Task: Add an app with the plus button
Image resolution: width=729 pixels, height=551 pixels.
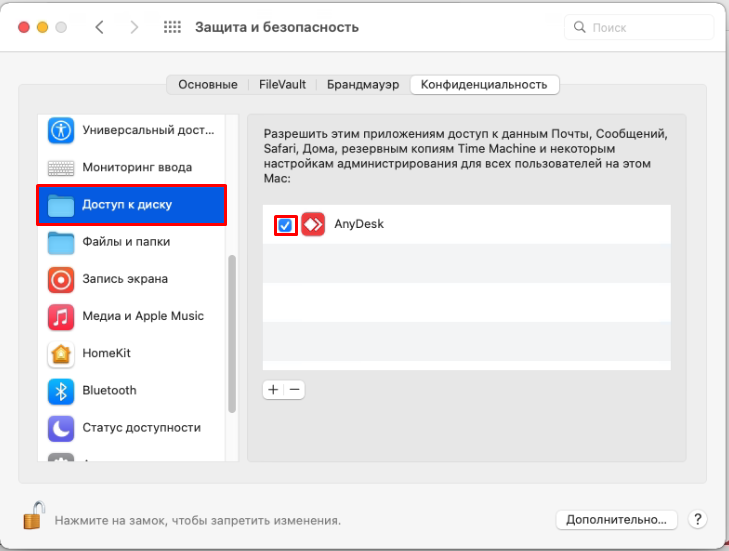Action: pos(273,390)
